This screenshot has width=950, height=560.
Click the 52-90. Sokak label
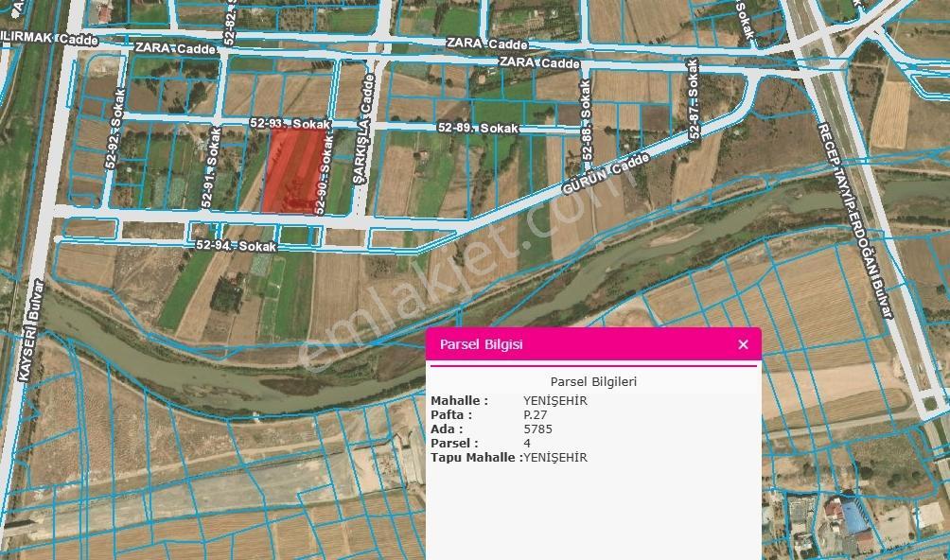(325, 174)
